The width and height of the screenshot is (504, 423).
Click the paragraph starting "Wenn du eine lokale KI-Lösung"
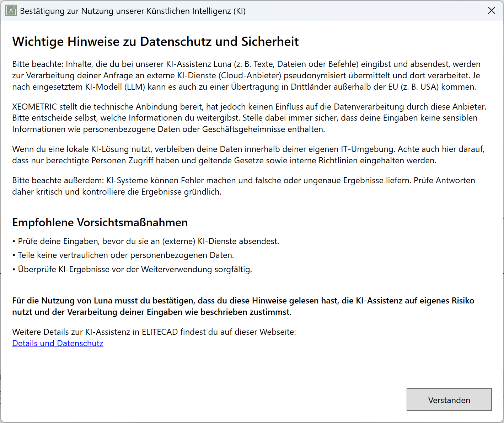click(x=248, y=155)
